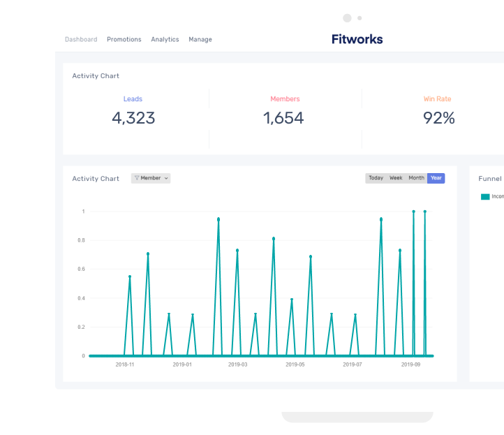
Task: Expand the Member filter dropdown
Action: 151,178
